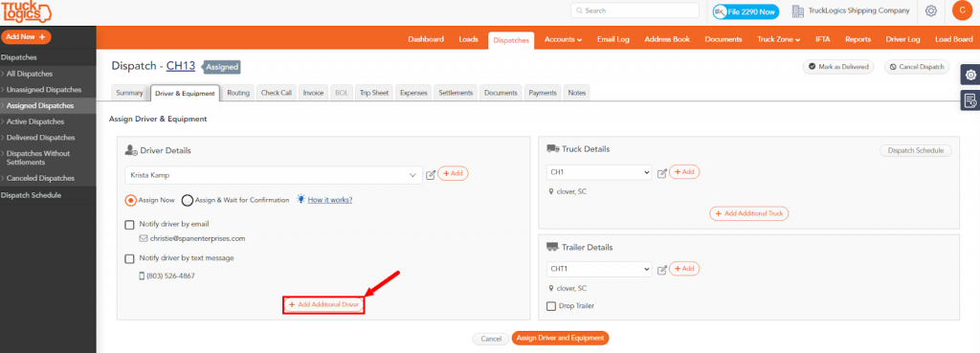Click the lightbulb icon near How it works
980x353 pixels.
[301, 199]
